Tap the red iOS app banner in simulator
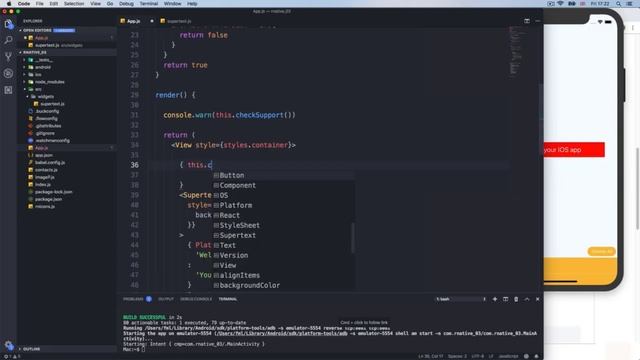640x360 pixels. tap(574, 150)
